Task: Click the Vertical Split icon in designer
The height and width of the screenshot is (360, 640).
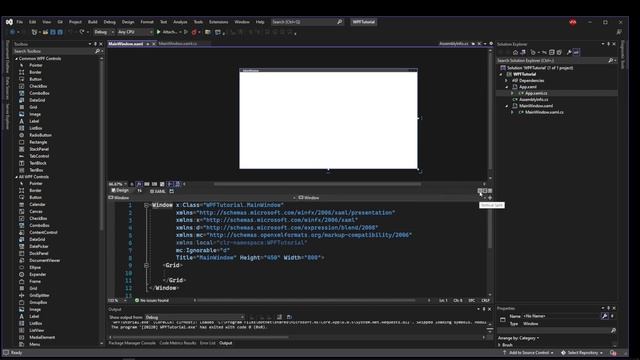Action: [x=480, y=191]
